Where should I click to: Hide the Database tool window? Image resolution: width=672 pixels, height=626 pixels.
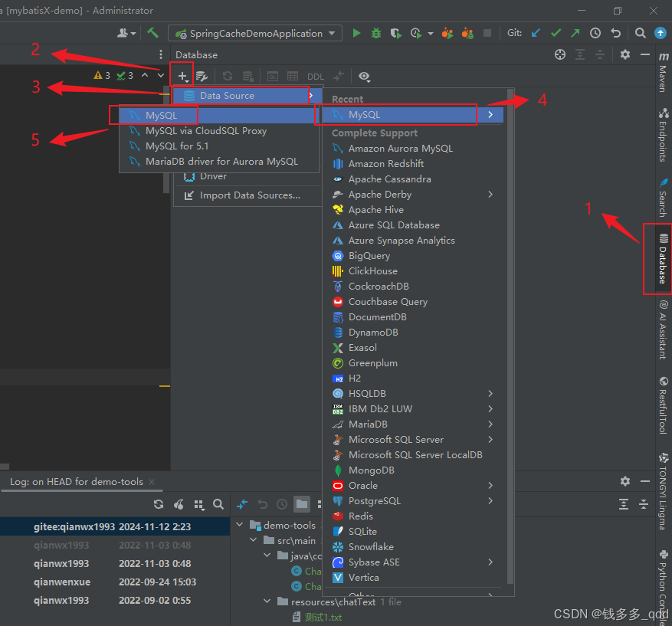pyautogui.click(x=645, y=54)
